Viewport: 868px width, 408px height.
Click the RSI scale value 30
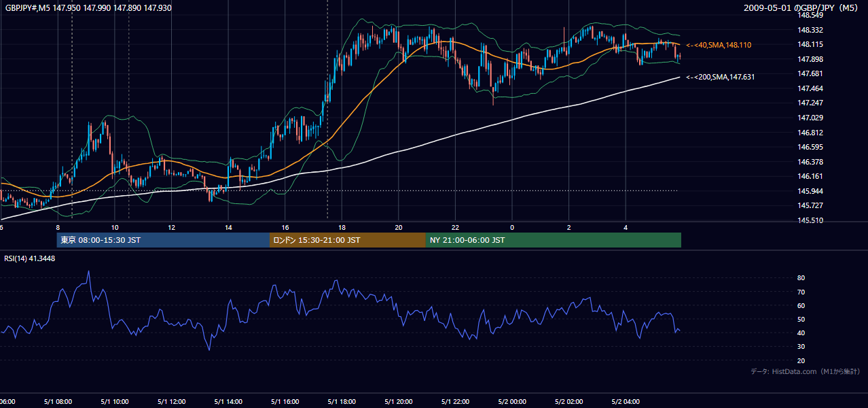(x=801, y=347)
